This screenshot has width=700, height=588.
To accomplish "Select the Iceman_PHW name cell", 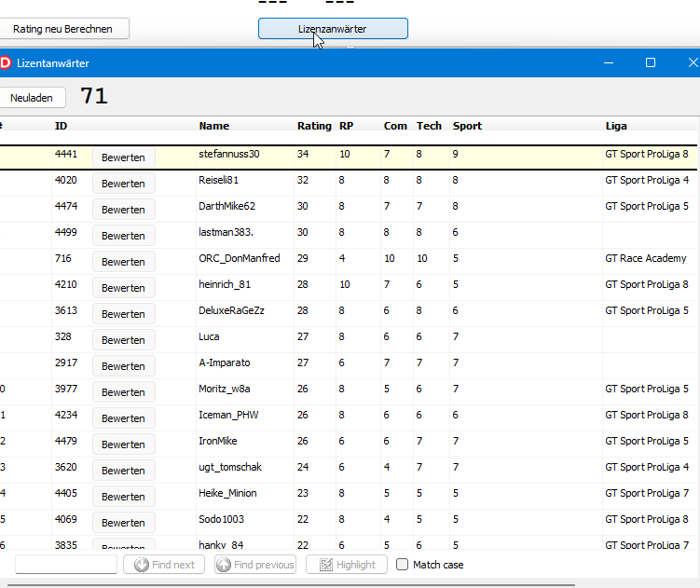I will pos(227,415).
